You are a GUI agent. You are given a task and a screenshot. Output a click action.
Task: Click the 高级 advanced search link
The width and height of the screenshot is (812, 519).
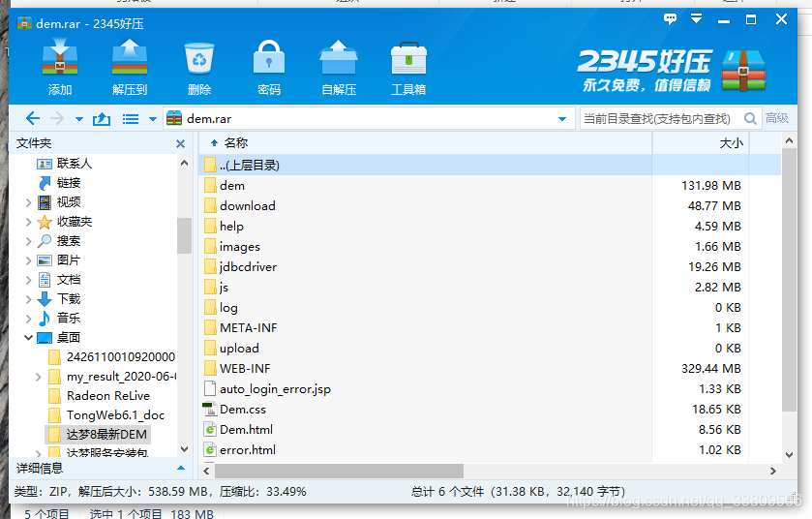click(x=777, y=118)
